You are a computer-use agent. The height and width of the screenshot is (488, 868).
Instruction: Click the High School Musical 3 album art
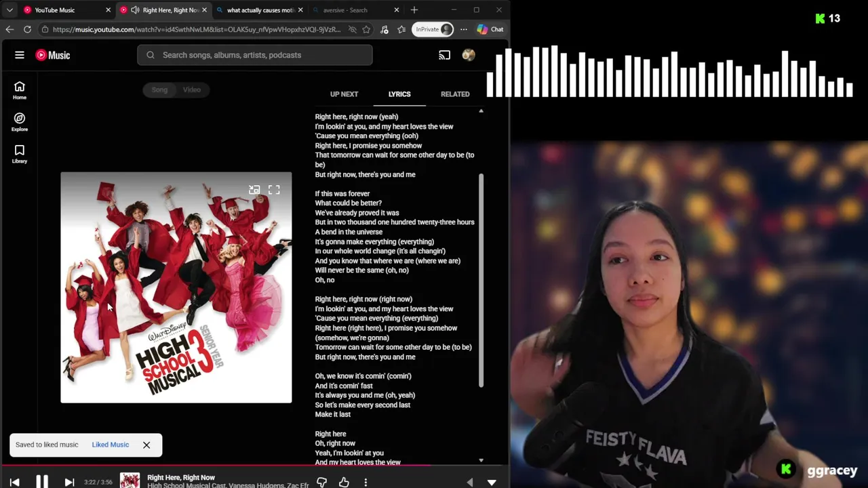coord(176,287)
